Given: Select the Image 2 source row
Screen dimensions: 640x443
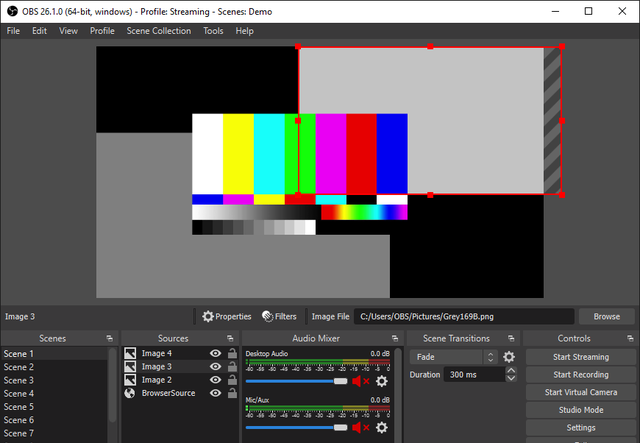Looking at the screenshot, I should point(180,380).
